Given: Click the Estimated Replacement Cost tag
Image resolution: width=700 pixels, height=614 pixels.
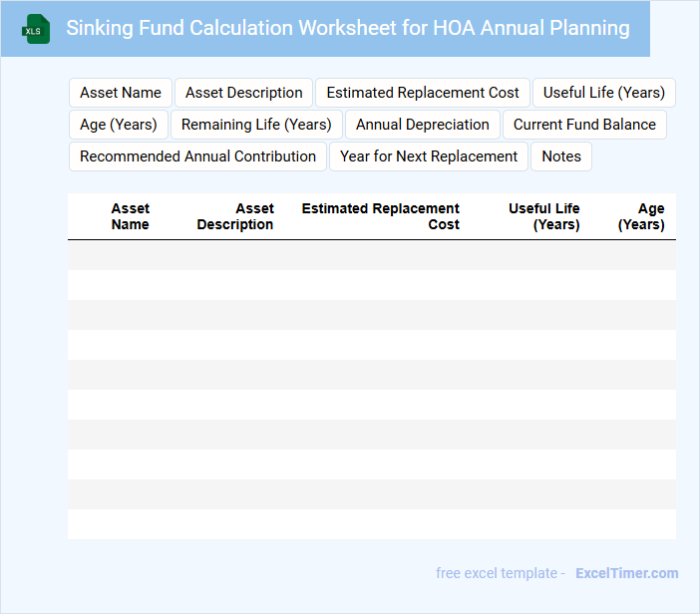Looking at the screenshot, I should 423,93.
